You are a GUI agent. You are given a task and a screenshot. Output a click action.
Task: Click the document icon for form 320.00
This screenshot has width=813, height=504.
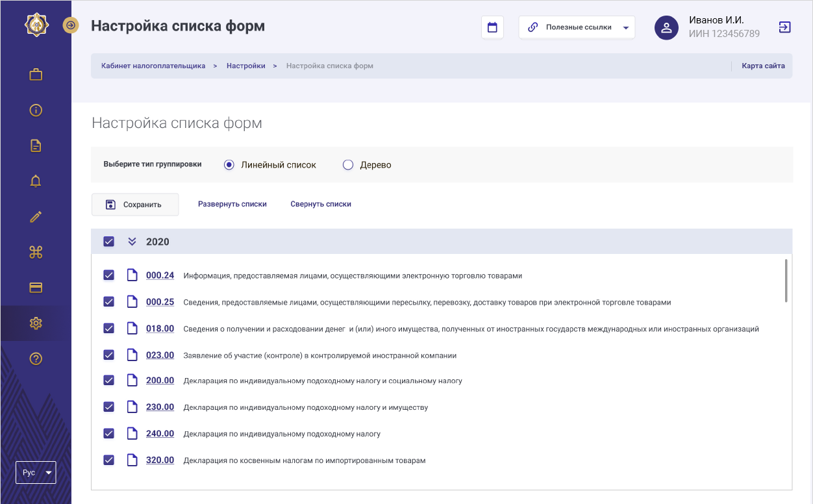pyautogui.click(x=132, y=460)
